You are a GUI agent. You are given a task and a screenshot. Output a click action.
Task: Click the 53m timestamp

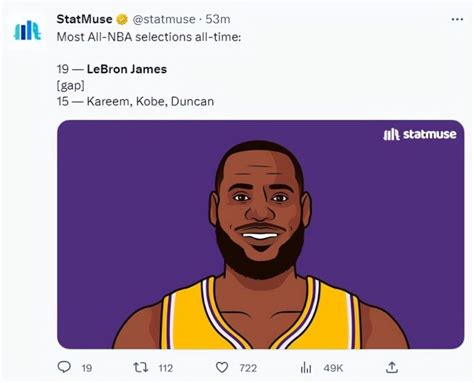218,19
